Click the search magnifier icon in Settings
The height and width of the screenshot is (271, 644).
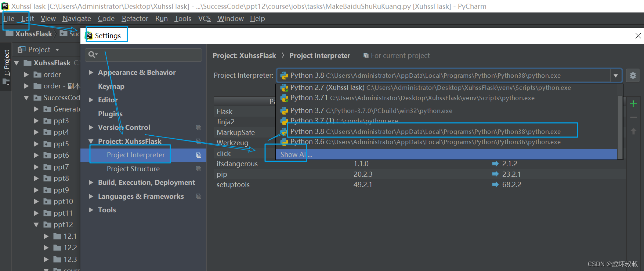click(x=93, y=55)
